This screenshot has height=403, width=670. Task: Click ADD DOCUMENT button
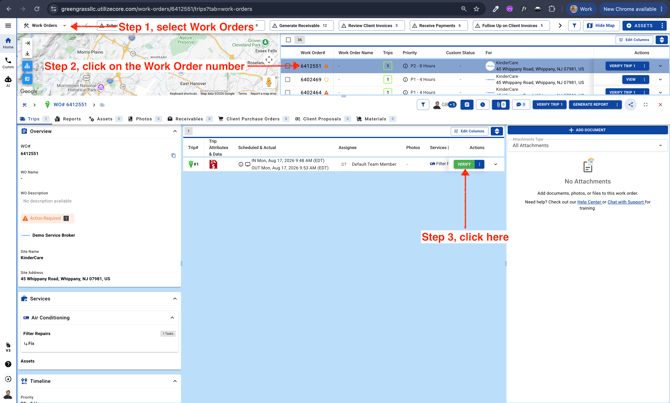click(x=588, y=130)
